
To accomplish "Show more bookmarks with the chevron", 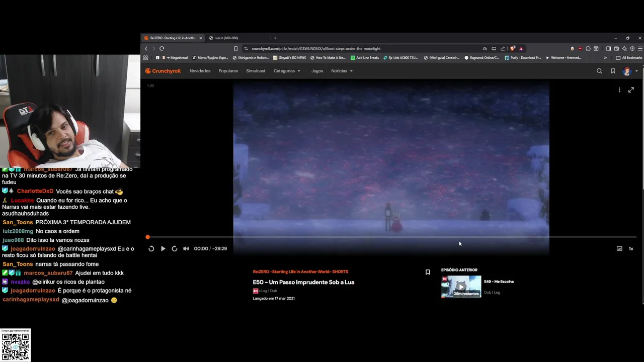I will pos(605,58).
